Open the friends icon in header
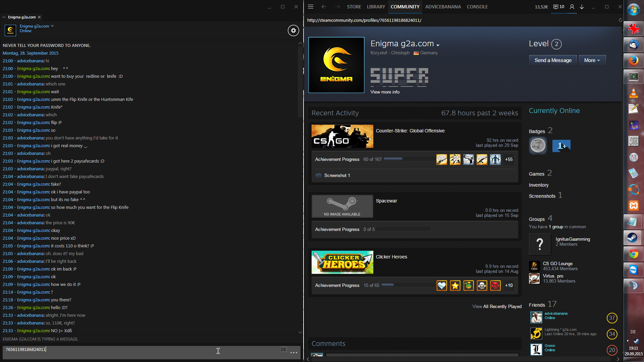The height and width of the screenshot is (362, 644). tap(572, 7)
